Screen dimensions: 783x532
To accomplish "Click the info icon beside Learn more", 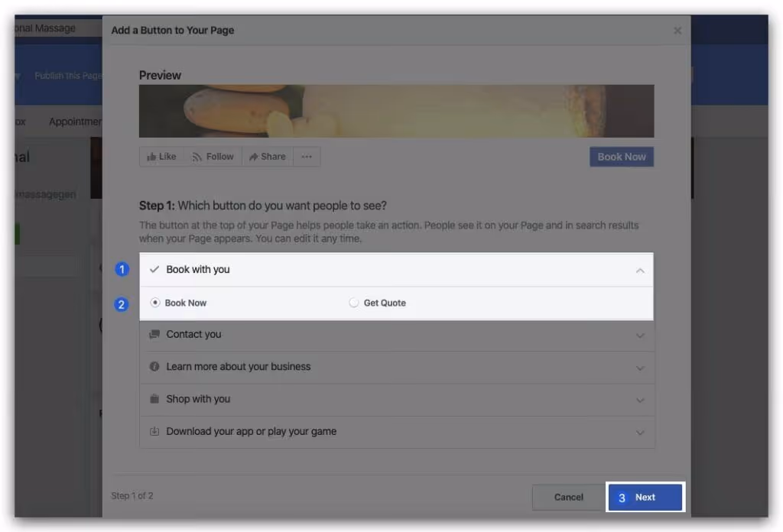I will (x=154, y=366).
